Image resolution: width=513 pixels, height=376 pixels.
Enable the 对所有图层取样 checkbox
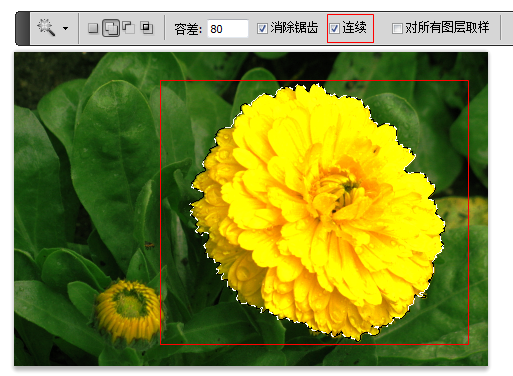pos(397,29)
